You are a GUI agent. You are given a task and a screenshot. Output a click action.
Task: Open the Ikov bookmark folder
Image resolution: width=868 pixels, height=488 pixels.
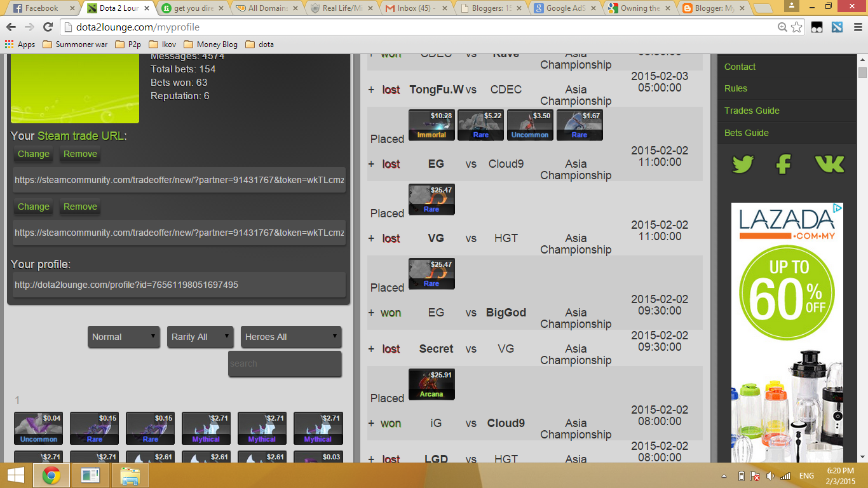pyautogui.click(x=161, y=44)
